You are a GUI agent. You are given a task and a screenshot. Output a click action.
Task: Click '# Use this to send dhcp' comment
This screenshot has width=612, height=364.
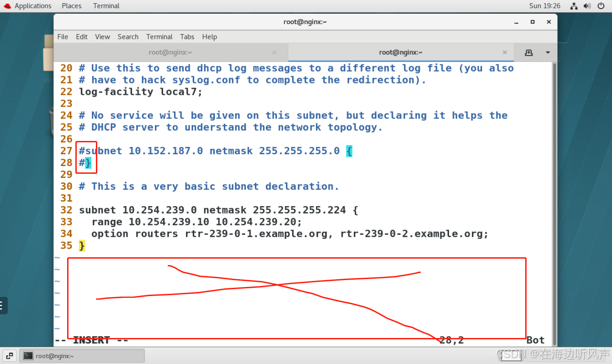point(296,68)
